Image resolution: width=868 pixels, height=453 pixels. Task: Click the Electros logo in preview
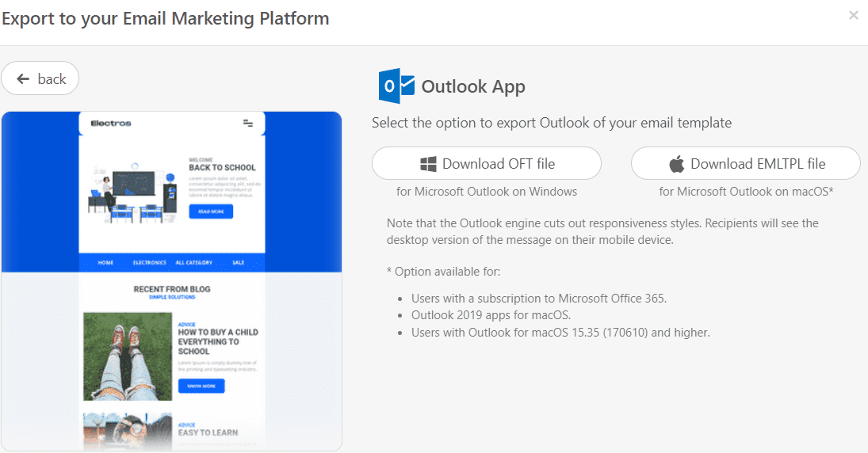[x=111, y=124]
